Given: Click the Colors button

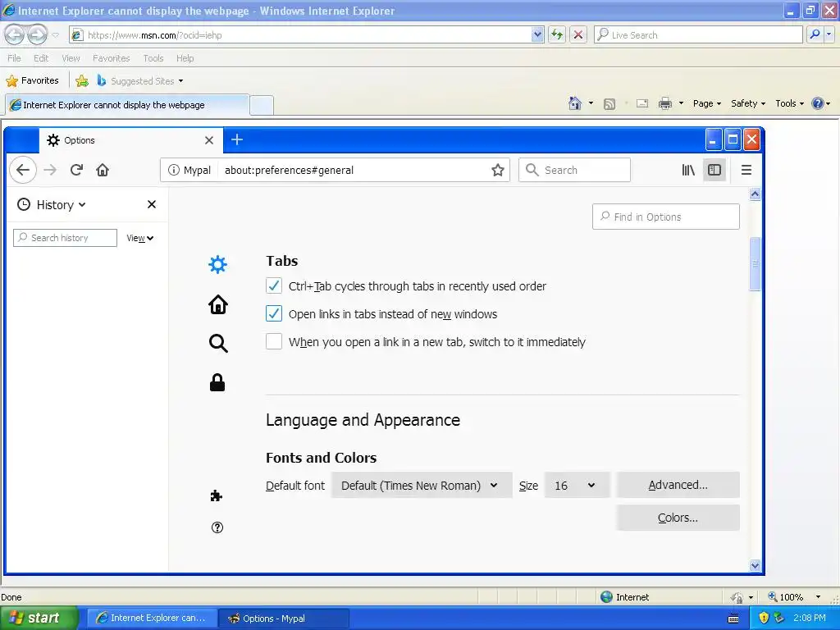Looking at the screenshot, I should pos(678,518).
